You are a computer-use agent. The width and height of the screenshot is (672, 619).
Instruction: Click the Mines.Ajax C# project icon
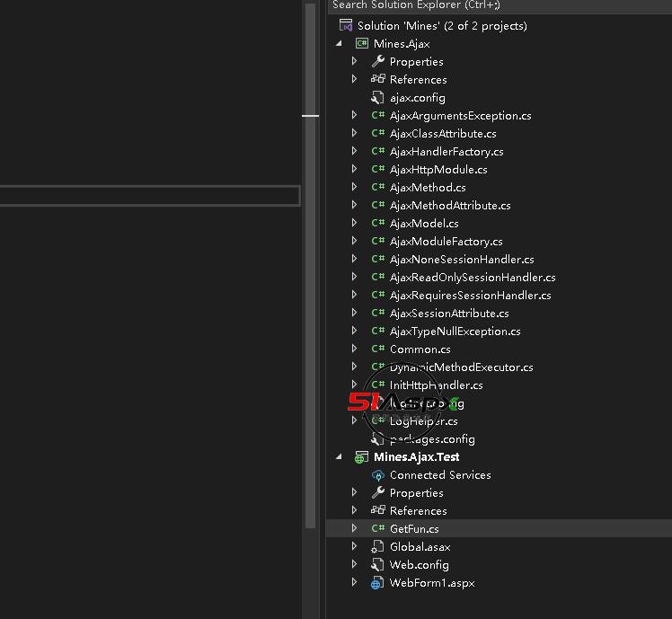(x=361, y=43)
